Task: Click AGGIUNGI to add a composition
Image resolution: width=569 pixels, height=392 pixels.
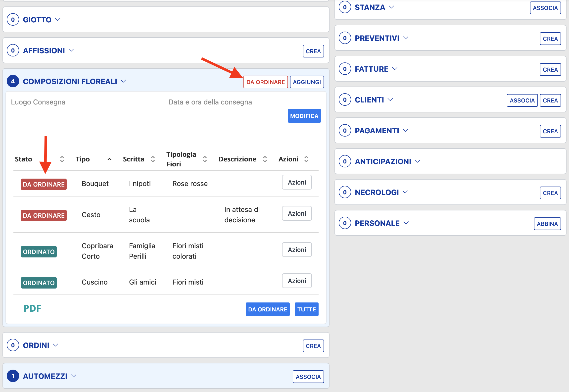Action: (x=307, y=82)
